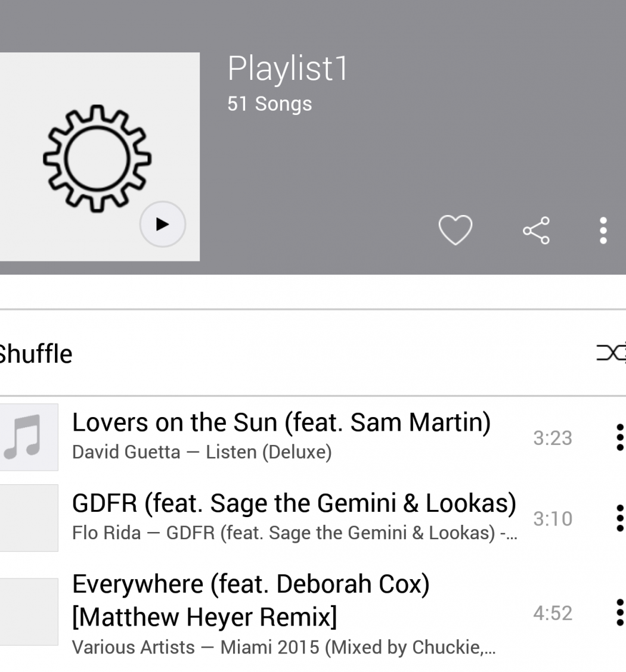Tap the 51 Songs count text
626x672 pixels.
269,104
